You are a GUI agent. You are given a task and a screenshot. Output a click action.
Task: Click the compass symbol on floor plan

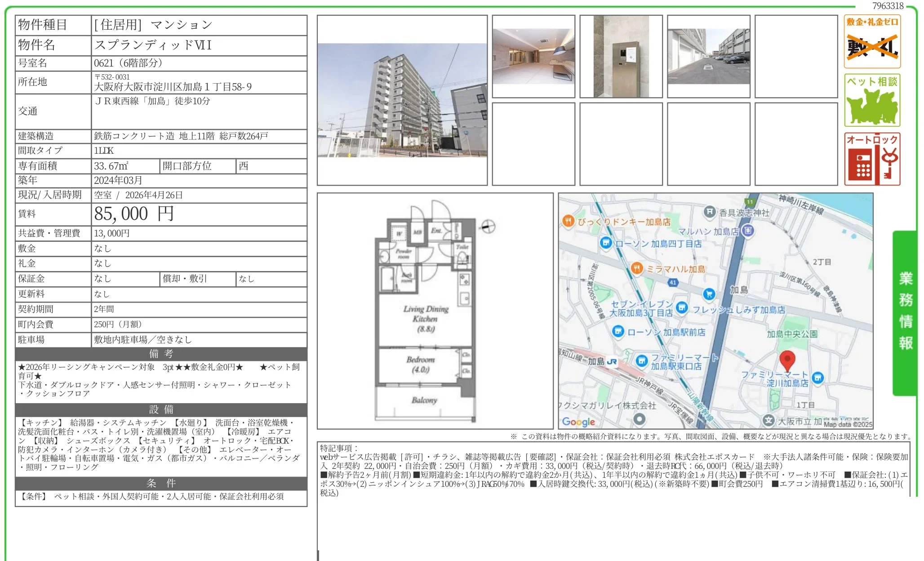tap(488, 227)
